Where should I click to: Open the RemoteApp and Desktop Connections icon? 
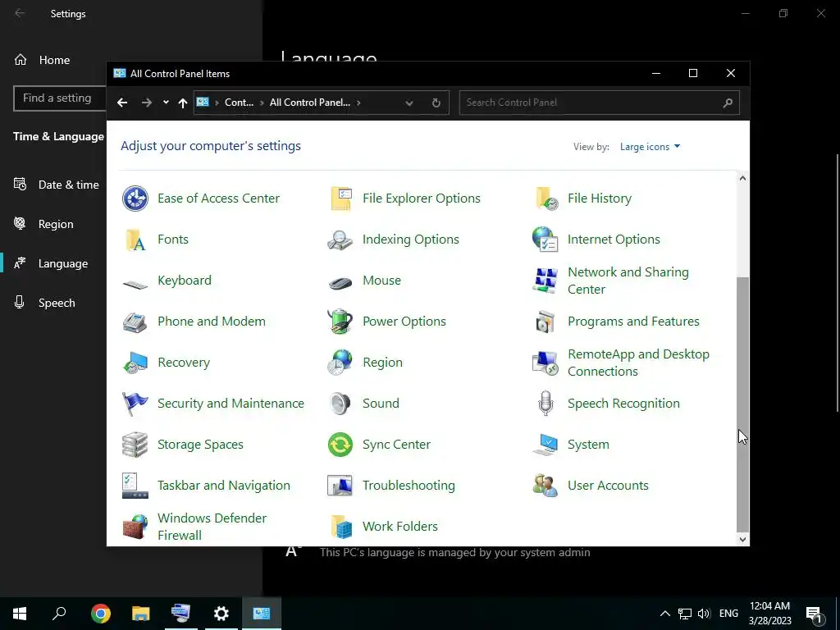(x=546, y=363)
